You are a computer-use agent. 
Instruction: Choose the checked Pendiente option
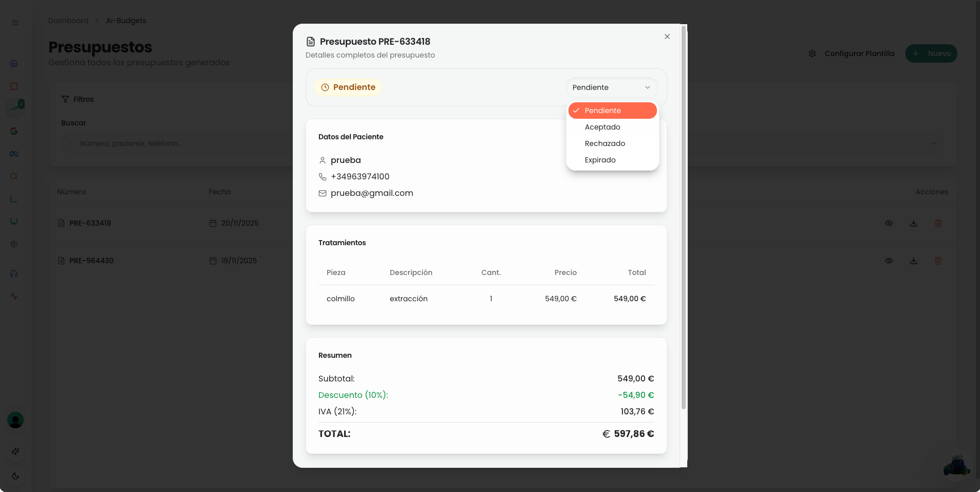612,111
